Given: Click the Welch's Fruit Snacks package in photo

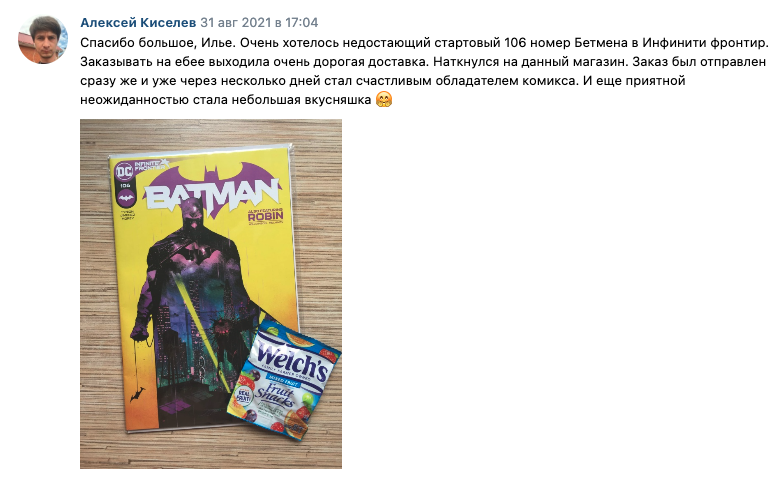Looking at the screenshot, I should point(284,381).
